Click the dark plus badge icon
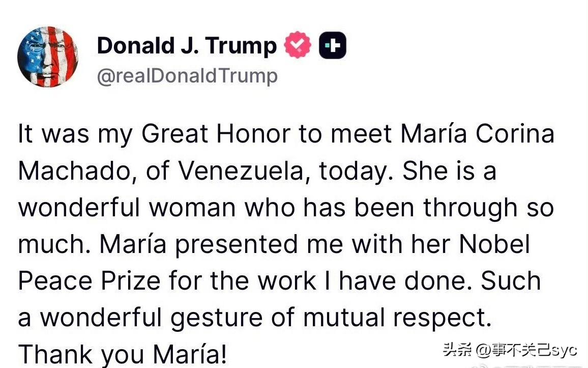This screenshot has height=368, width=588. click(x=332, y=45)
